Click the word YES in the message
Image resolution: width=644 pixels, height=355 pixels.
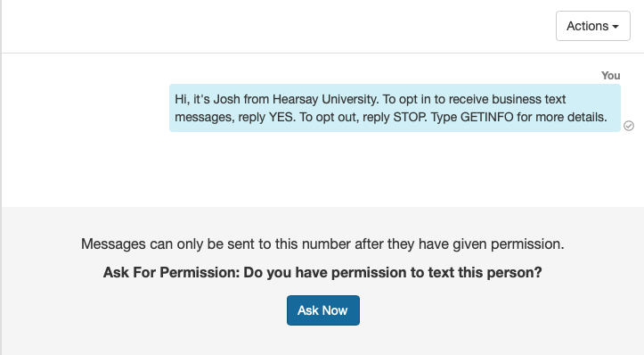(281, 117)
